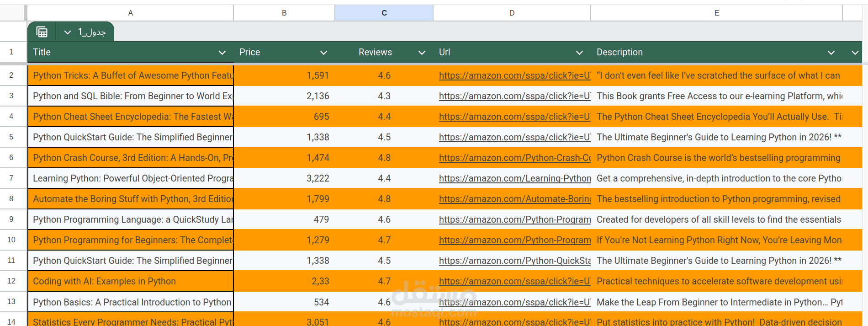
Task: Select the description 'Created for developers of all skill levels'
Action: 716,219
